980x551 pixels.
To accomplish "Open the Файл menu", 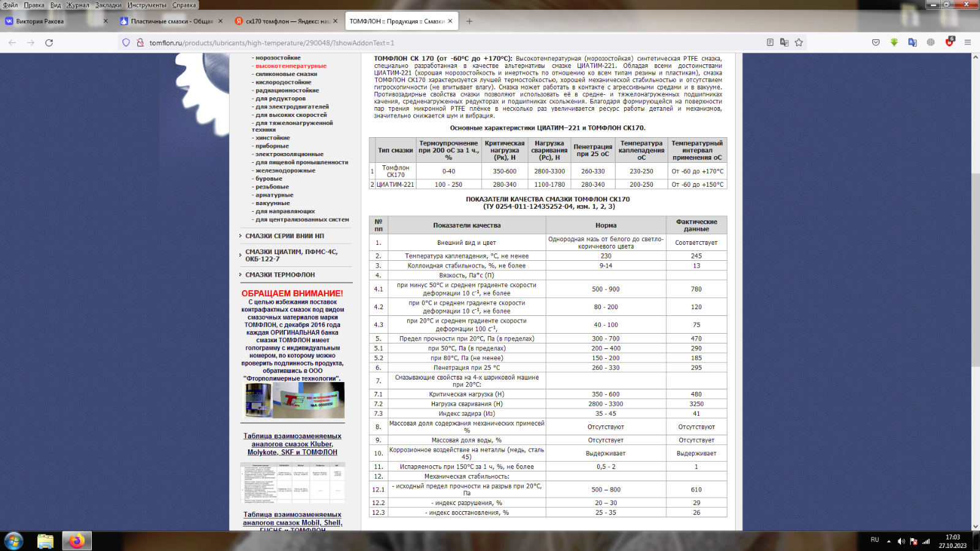I will (x=10, y=5).
